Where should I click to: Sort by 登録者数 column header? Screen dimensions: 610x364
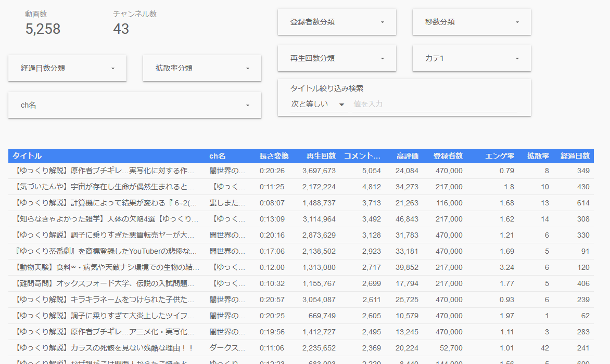pyautogui.click(x=448, y=156)
